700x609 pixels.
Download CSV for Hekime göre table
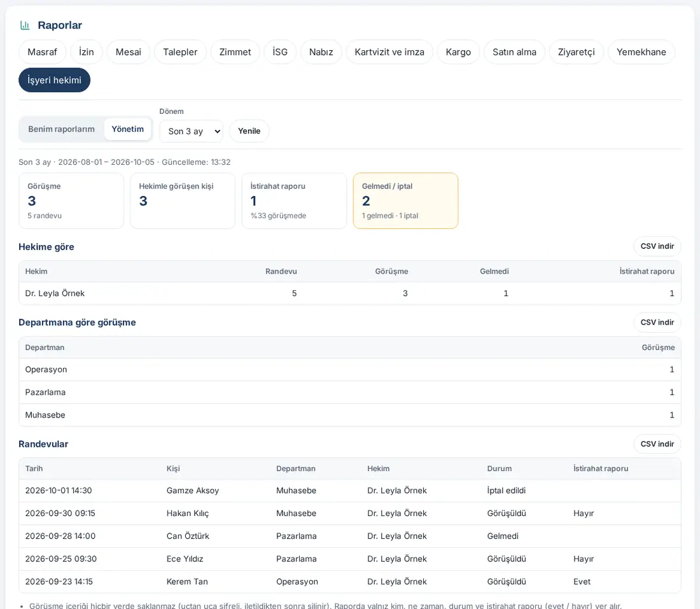pos(657,246)
